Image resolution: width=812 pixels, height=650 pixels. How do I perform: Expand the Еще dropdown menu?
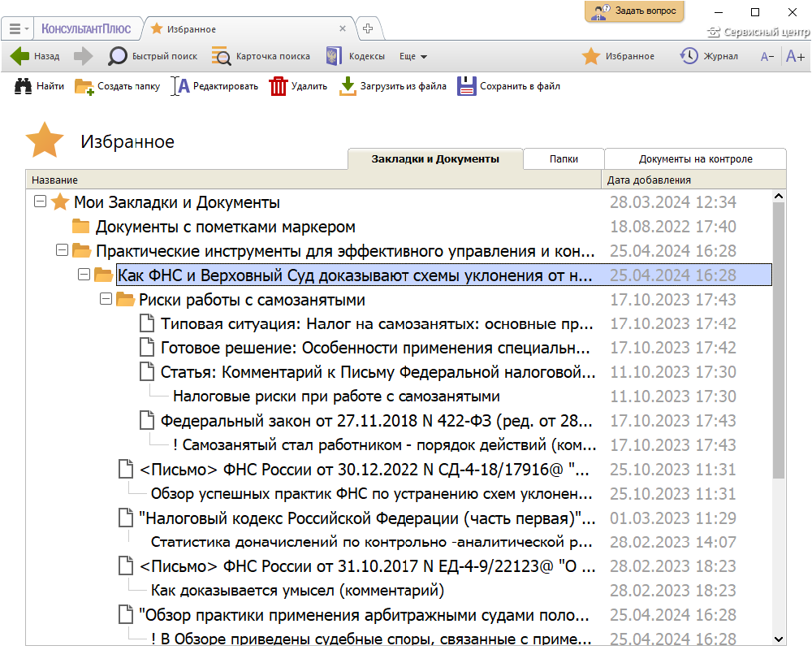[413, 57]
